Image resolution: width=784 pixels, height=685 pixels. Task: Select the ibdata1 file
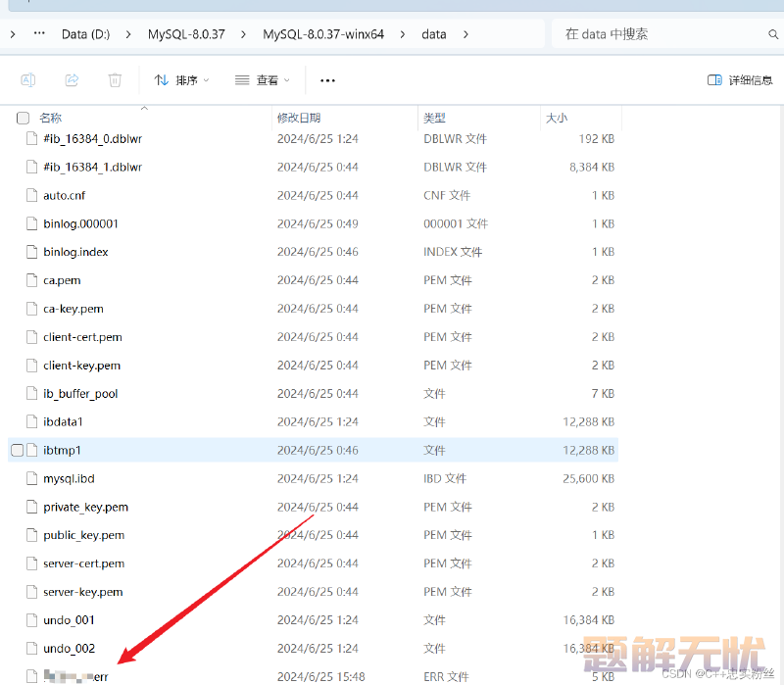click(x=63, y=422)
